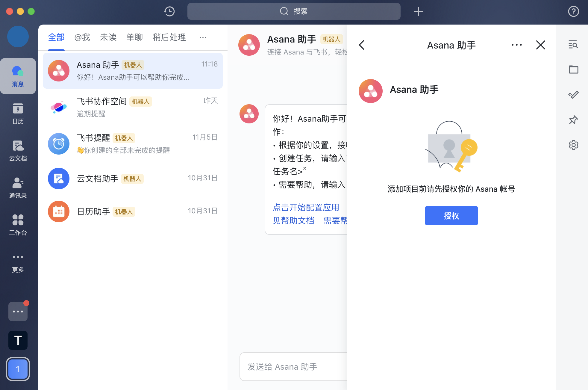The width and height of the screenshot is (588, 390).
Task: Open the 通讯录 contacts icon
Action: (18, 188)
